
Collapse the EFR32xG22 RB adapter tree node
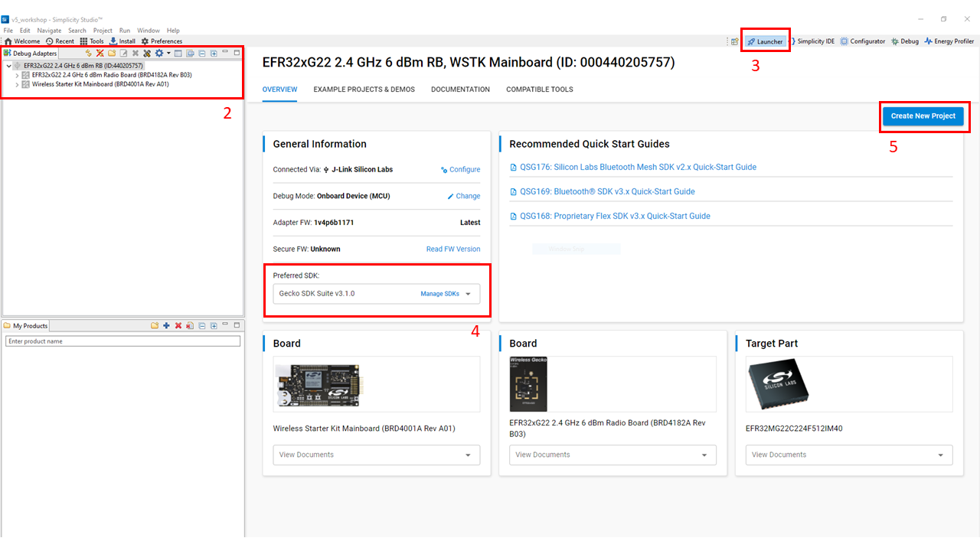click(x=8, y=66)
